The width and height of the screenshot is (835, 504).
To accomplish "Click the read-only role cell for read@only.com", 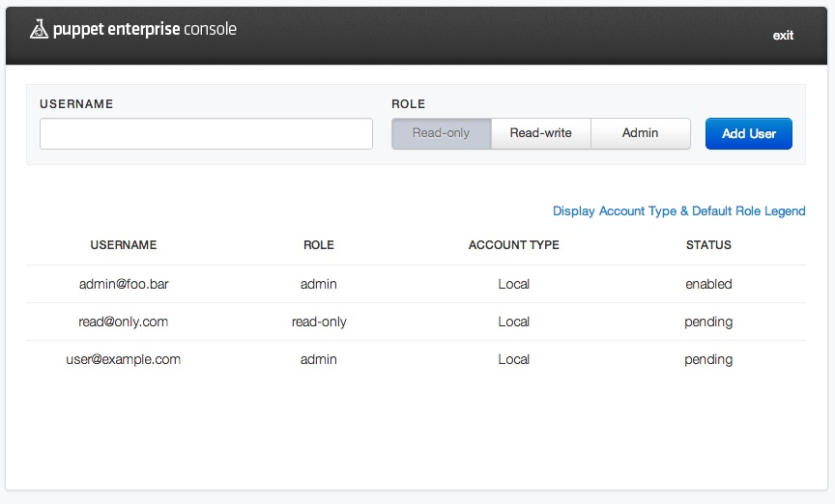I will click(x=319, y=322).
